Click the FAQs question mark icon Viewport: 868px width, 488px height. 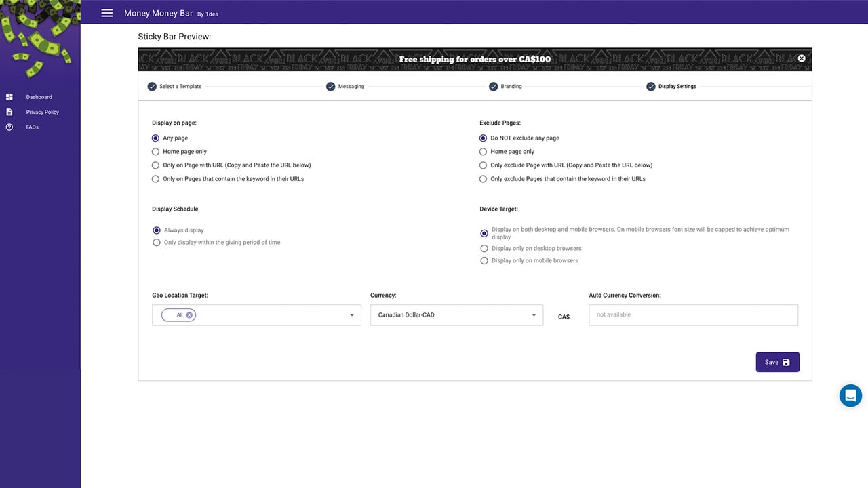(9, 127)
